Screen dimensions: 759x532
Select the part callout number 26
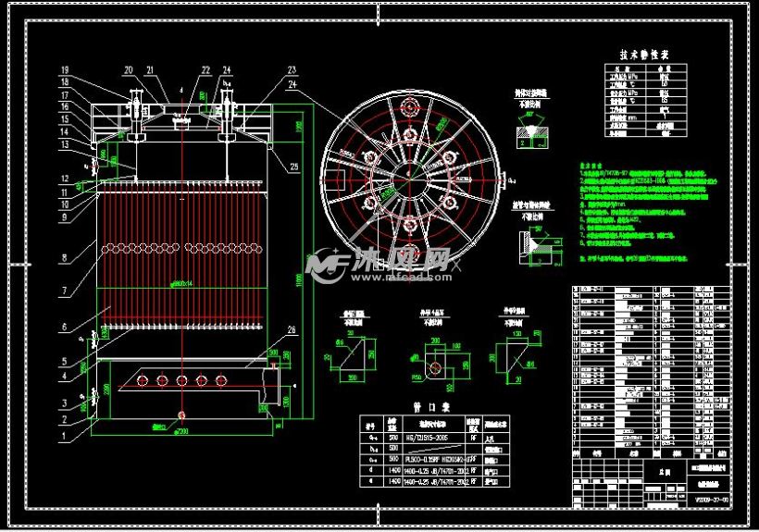point(292,329)
